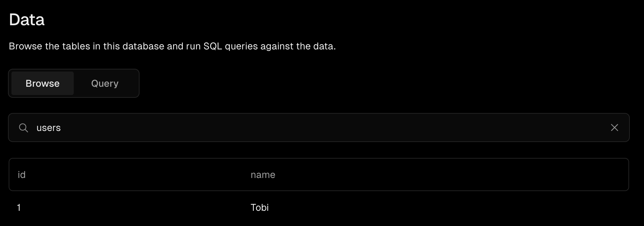
Task: Click the blank row area between 1 and Tobi
Action: pyautogui.click(x=138, y=208)
